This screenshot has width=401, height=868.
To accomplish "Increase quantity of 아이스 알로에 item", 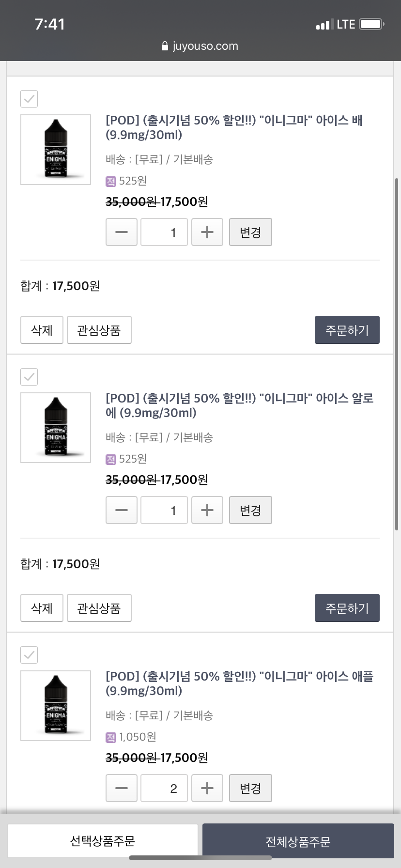I will click(x=207, y=510).
